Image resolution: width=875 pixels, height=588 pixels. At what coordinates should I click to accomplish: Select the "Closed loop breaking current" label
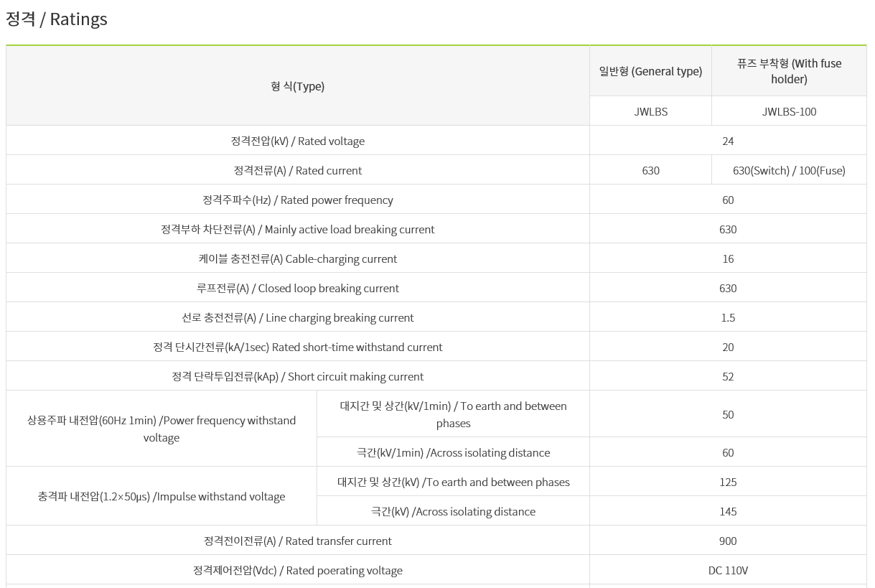(x=297, y=288)
